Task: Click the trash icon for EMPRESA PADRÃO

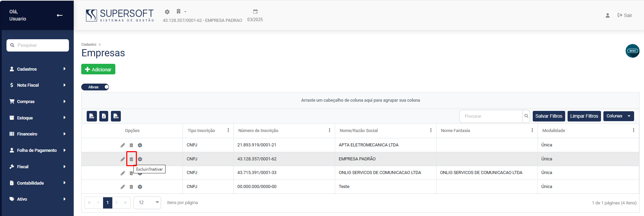Action: (131, 159)
